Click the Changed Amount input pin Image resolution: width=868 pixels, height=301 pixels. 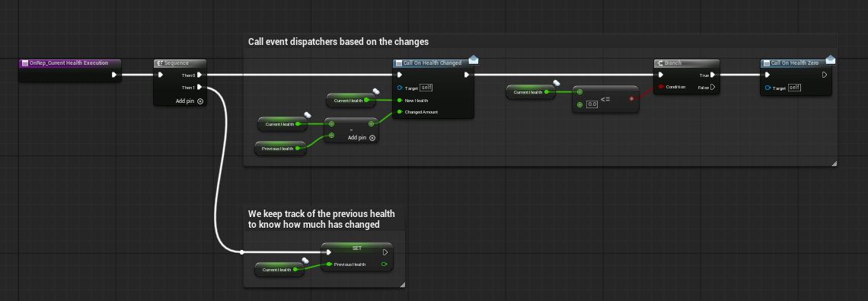click(x=400, y=112)
